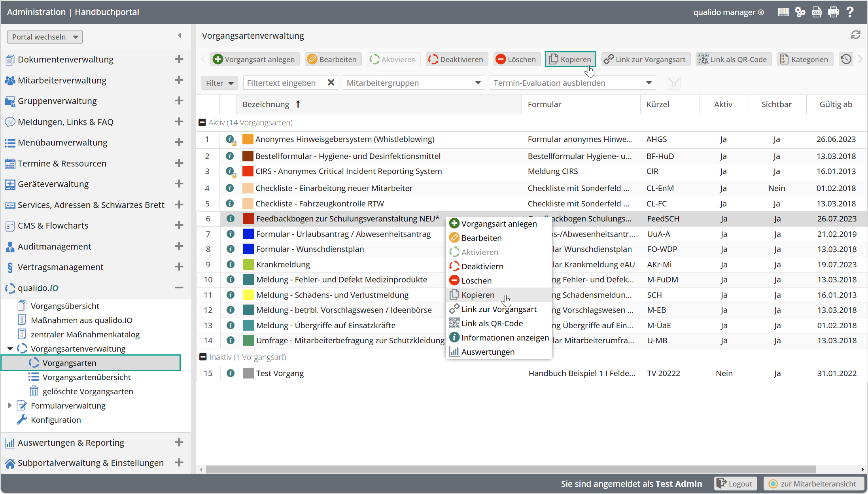868x494 pixels.
Task: Click Vorgangsart anlegen in toolbar
Action: point(255,59)
